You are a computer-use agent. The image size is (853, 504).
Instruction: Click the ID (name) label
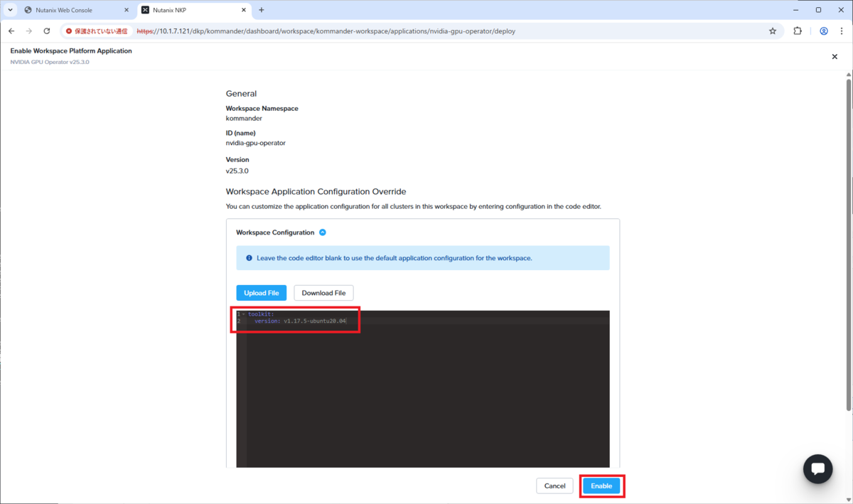(x=240, y=133)
